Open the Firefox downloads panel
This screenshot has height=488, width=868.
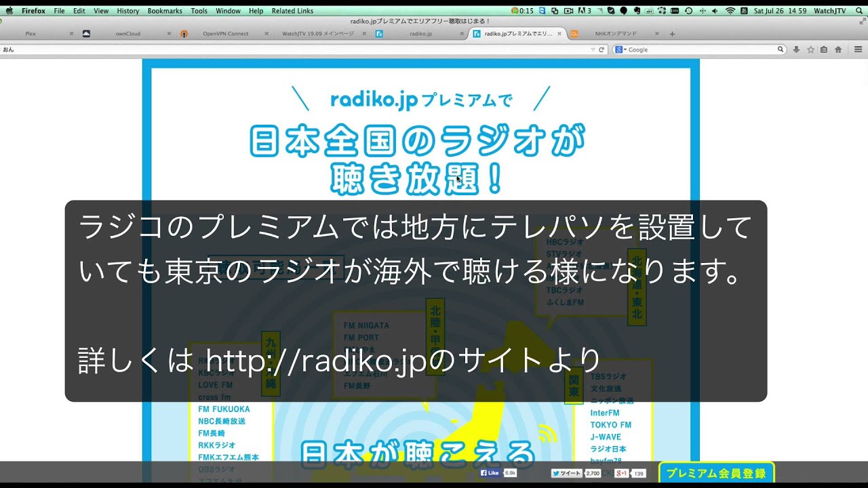(x=796, y=49)
